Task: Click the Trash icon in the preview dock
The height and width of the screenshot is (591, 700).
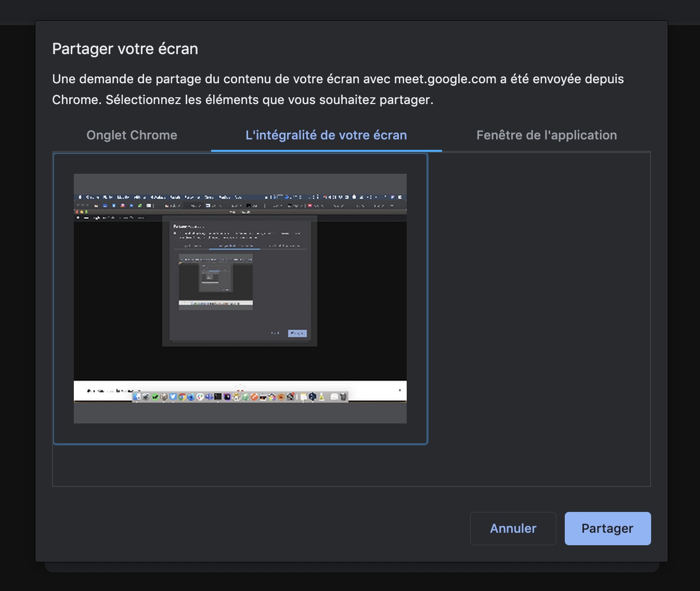Action: click(x=343, y=397)
